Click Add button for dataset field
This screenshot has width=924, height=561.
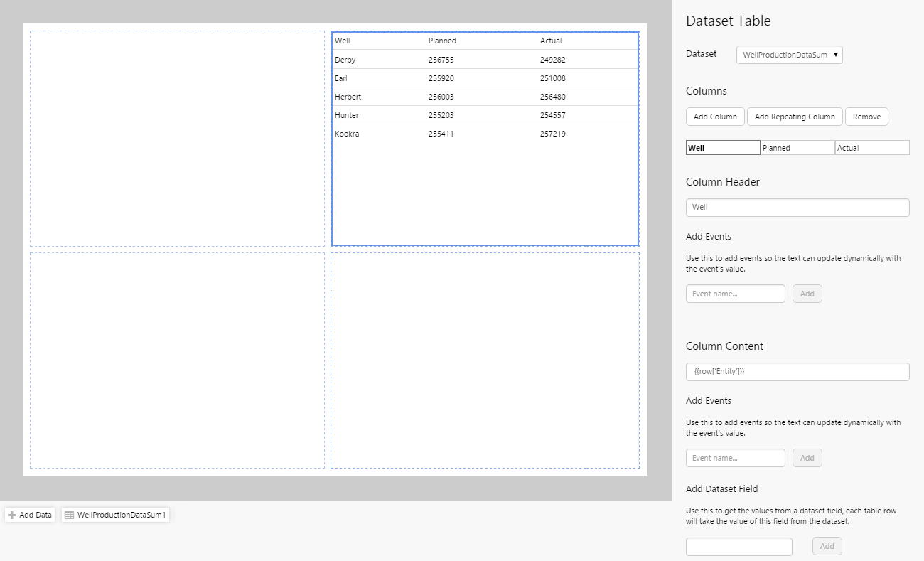pyautogui.click(x=827, y=546)
